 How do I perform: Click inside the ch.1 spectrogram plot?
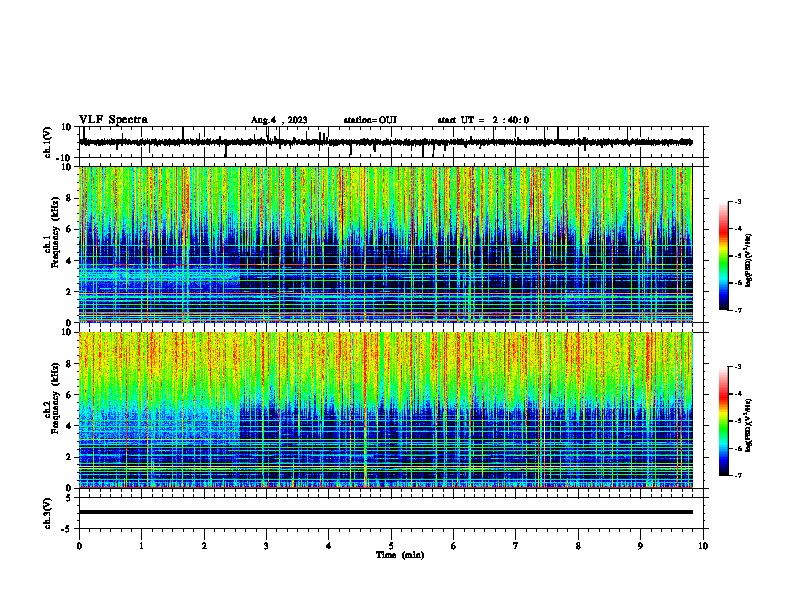coord(385,244)
